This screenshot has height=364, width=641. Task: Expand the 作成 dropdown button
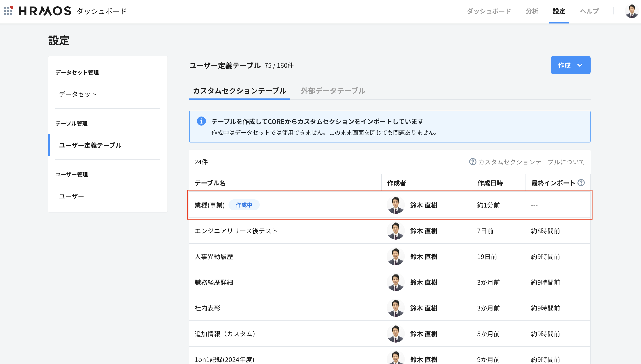(570, 65)
